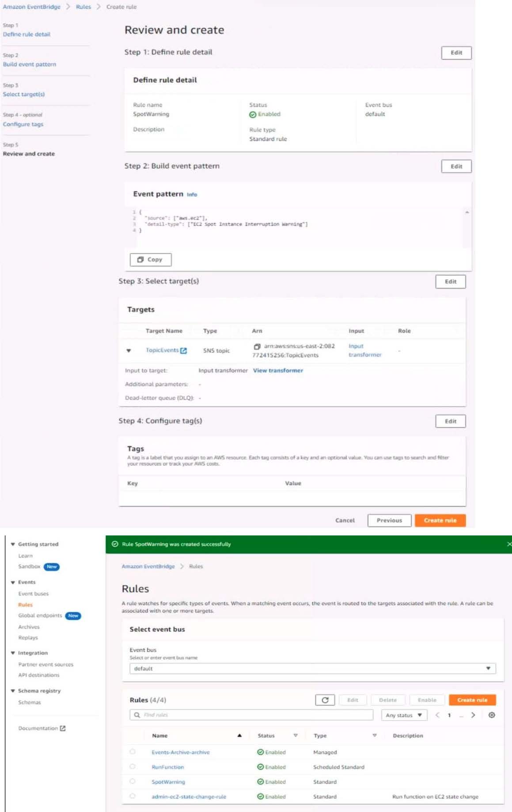Open Replays in sidebar
Screen dimensions: 512x812
(28, 637)
